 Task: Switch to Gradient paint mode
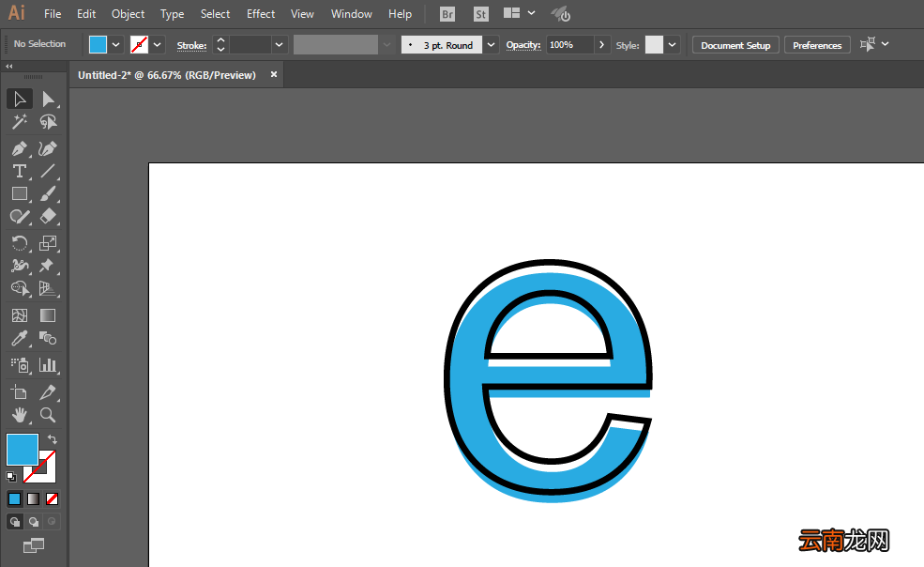(x=33, y=499)
